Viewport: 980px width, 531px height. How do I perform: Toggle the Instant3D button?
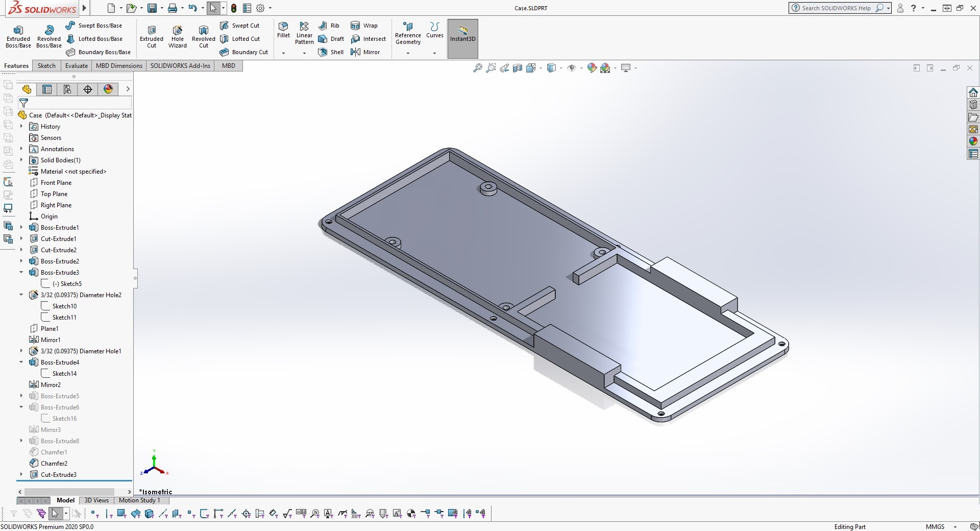[463, 38]
